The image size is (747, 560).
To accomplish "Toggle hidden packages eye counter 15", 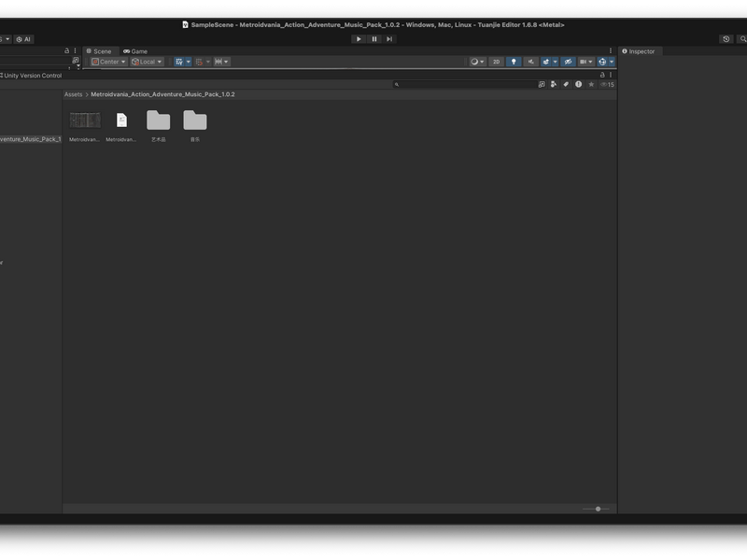I will click(x=608, y=84).
